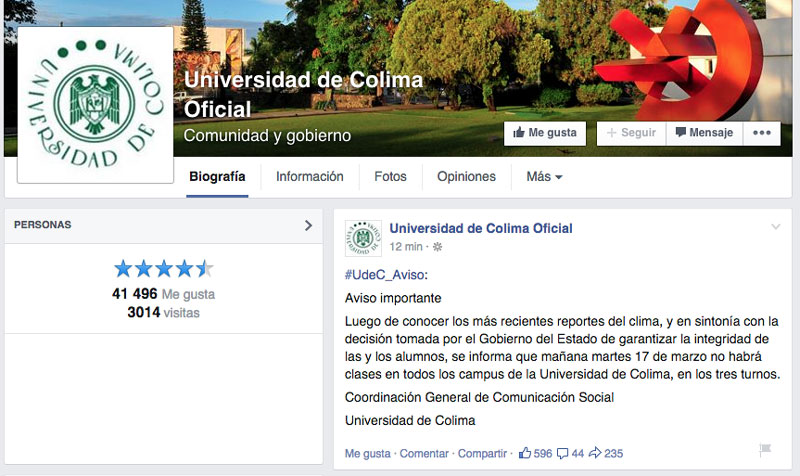Click the post privacy gear icon

tap(437, 247)
